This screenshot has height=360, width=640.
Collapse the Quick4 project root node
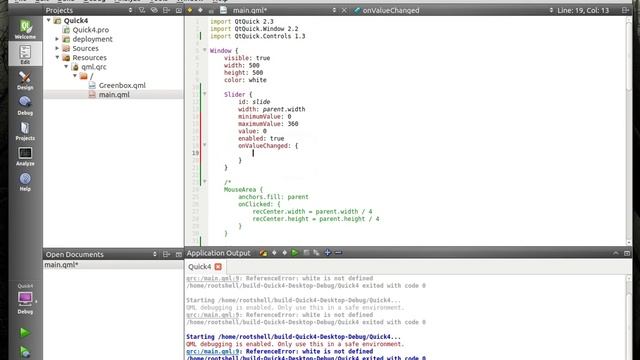[x=49, y=20]
